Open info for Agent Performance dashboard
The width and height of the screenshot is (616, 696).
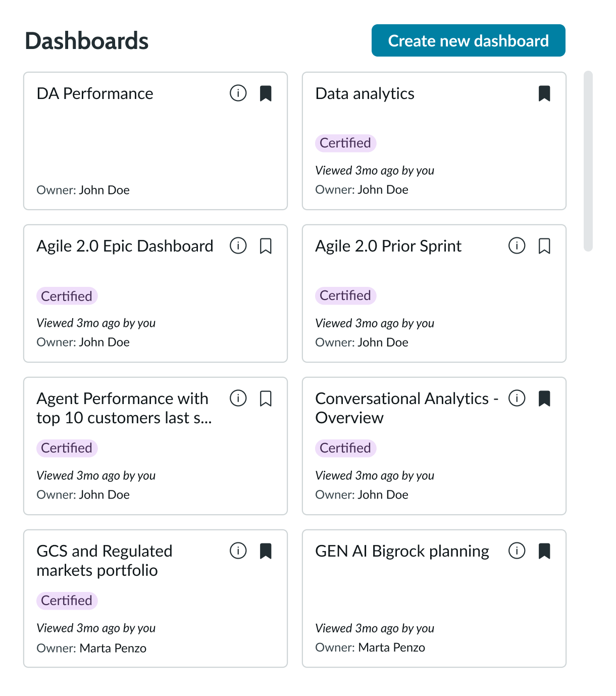[x=238, y=399]
